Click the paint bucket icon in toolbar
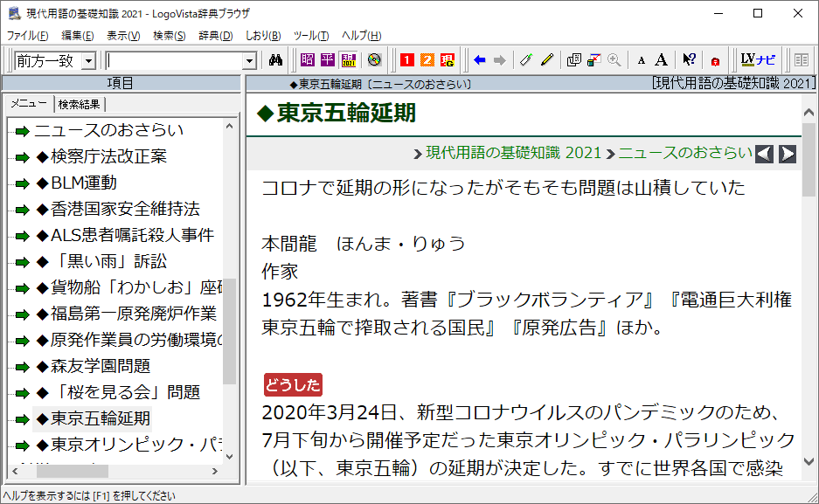Screen dimensions: 819x504 (x=593, y=60)
